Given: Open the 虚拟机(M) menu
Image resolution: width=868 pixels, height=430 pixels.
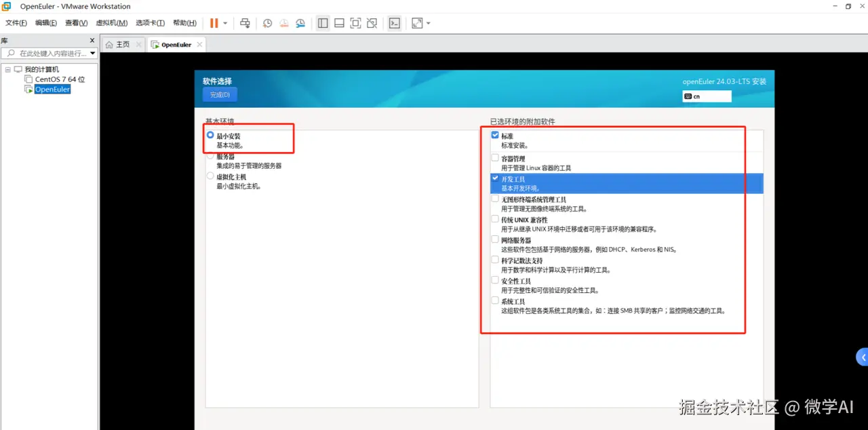Looking at the screenshot, I should click(x=111, y=23).
